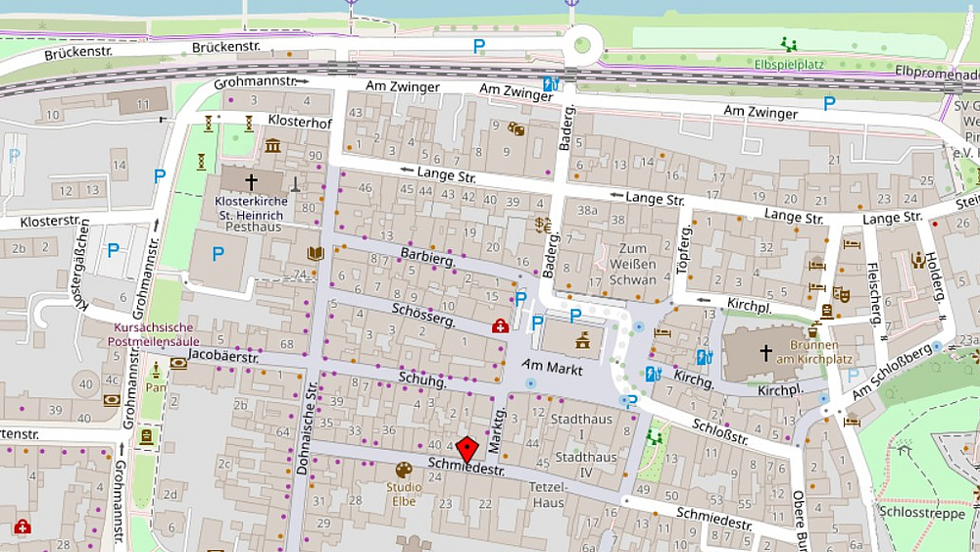Click the Klosterstr. street label
This screenshot has height=552, width=980.
click(50, 222)
